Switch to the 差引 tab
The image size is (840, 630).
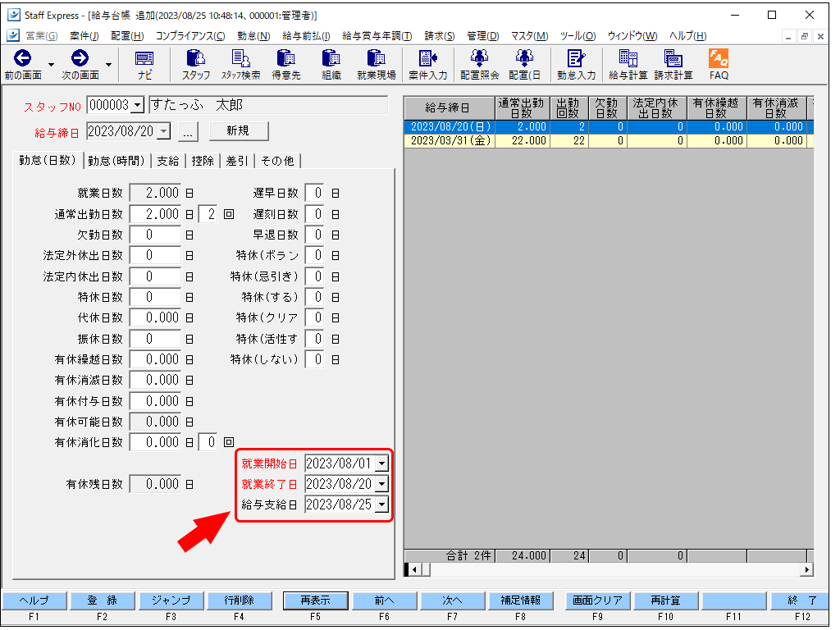[237, 161]
